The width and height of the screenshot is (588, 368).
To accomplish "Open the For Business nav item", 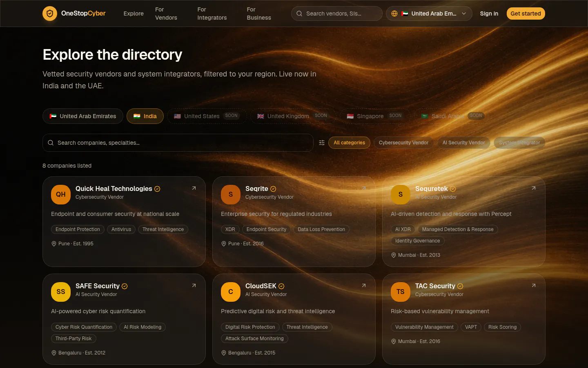I will (259, 13).
